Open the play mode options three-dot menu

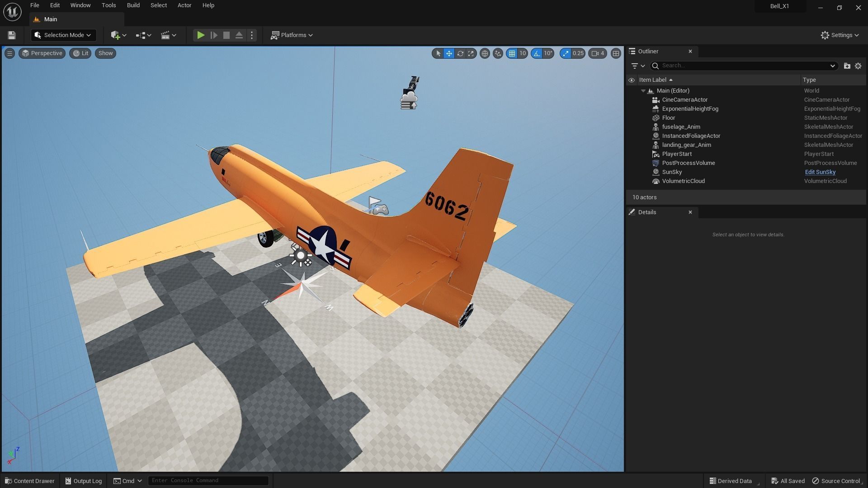pos(252,35)
